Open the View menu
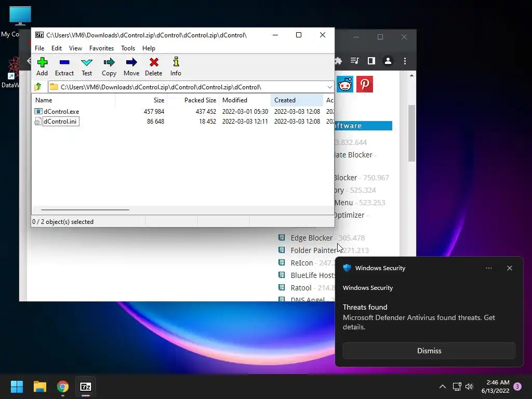This screenshot has height=399, width=532. pos(75,48)
